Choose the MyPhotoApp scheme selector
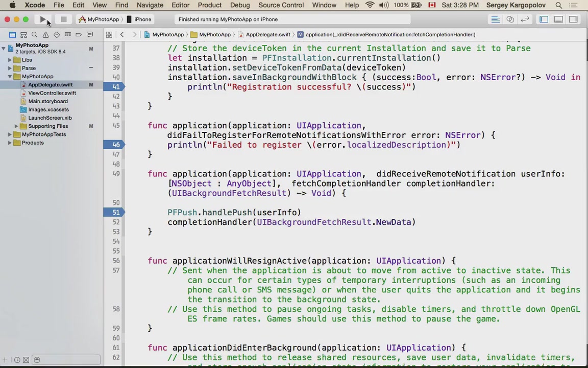 (x=99, y=19)
